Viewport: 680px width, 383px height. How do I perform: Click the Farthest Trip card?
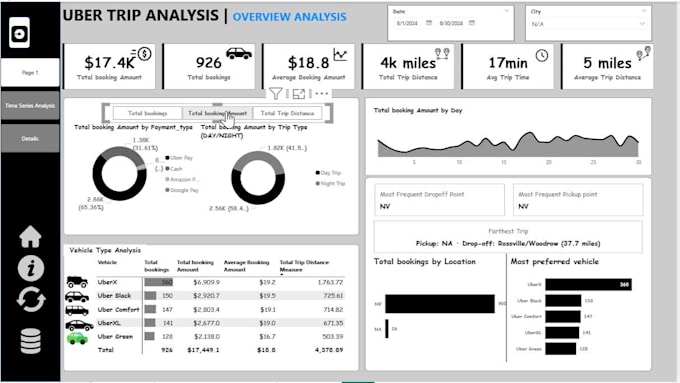(x=508, y=237)
